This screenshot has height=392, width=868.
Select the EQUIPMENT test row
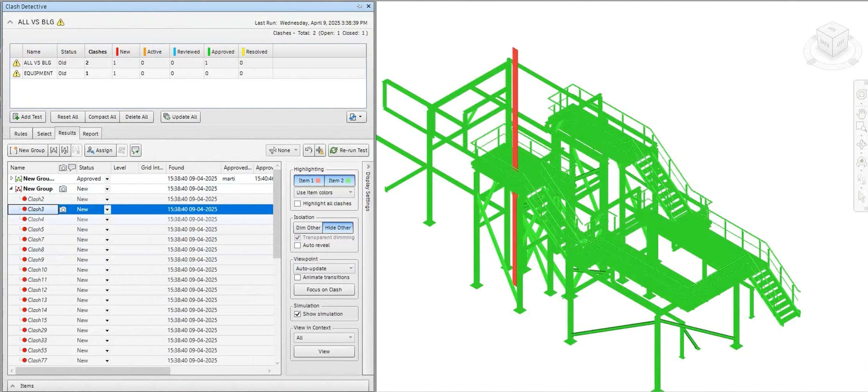(x=188, y=73)
